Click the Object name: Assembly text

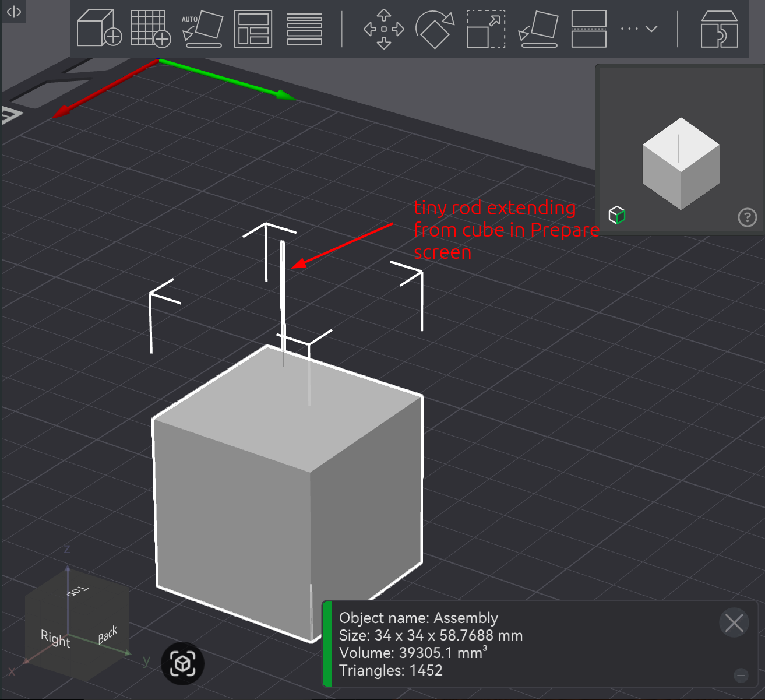point(419,618)
